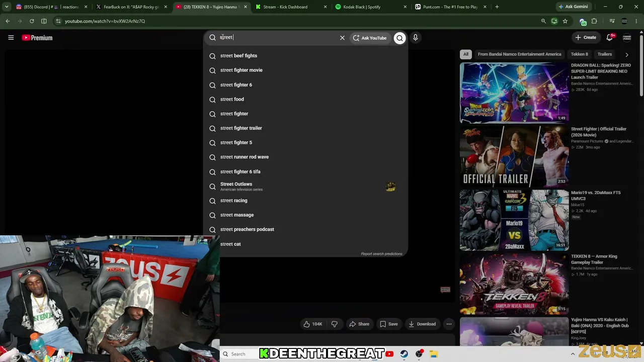Open the tab search dropdown in Chrome
Screen dimensions: 644x362
7,7
